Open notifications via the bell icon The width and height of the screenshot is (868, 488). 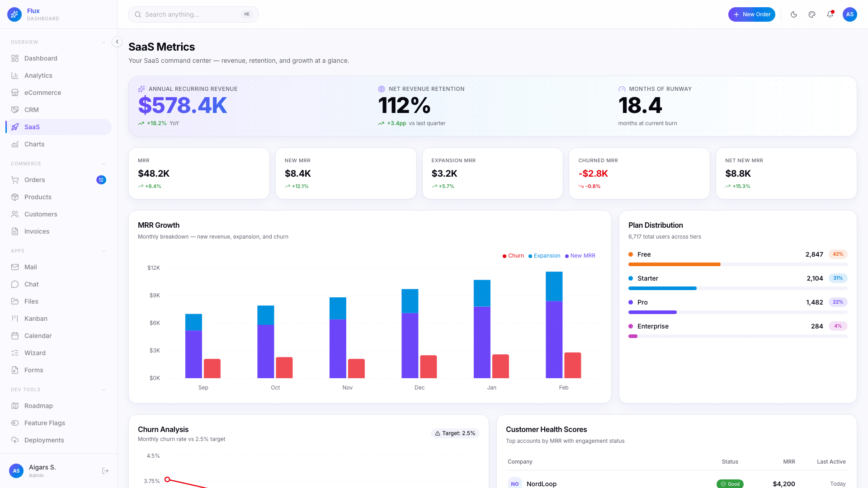coord(830,14)
